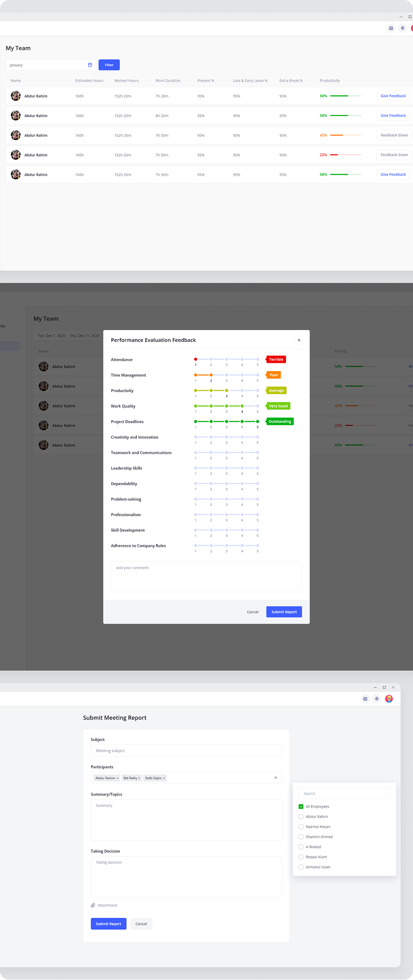Open the user avatar in the Meeting Report window
This screenshot has width=413, height=980.
[x=389, y=699]
